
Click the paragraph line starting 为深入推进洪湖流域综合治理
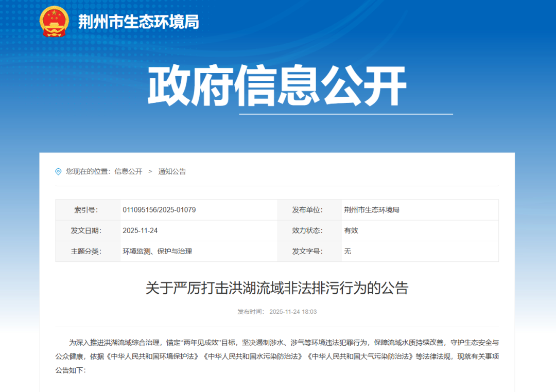284,343
